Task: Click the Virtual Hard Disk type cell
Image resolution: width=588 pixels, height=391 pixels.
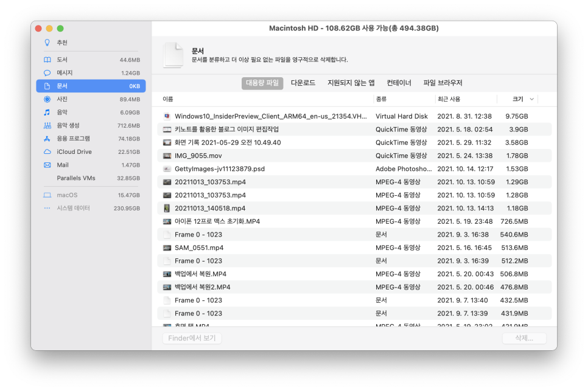Action: pyautogui.click(x=402, y=117)
